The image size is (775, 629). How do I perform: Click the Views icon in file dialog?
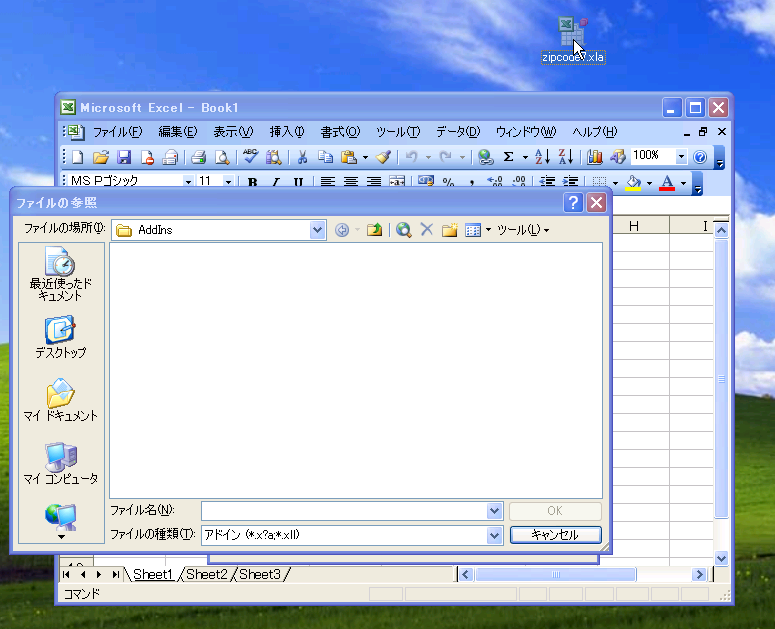473,230
